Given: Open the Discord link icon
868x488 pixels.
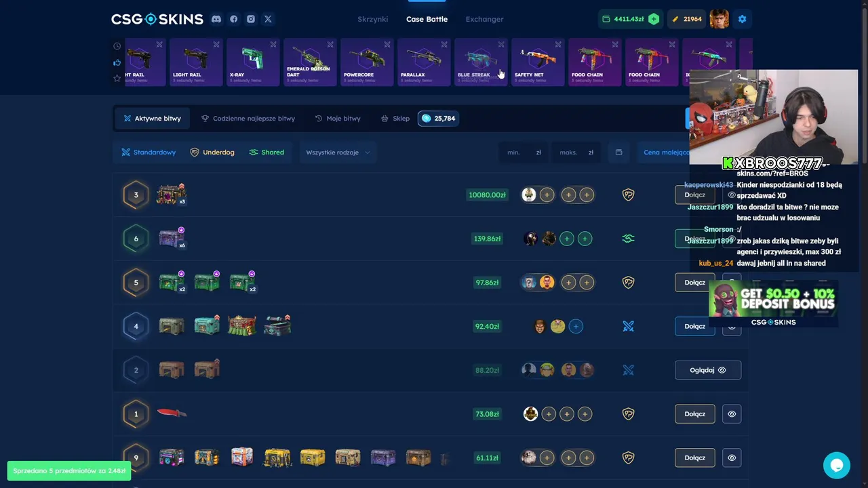Looking at the screenshot, I should [x=216, y=19].
